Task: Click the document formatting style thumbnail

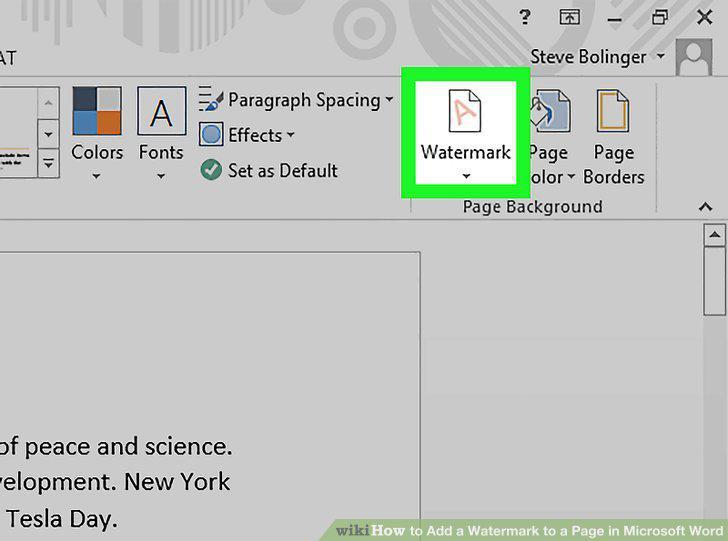Action: tap(18, 132)
